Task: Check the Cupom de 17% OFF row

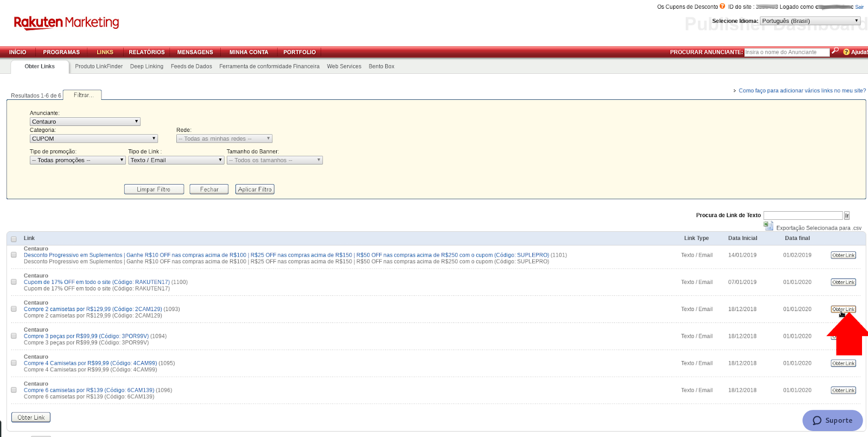Action: coord(14,282)
